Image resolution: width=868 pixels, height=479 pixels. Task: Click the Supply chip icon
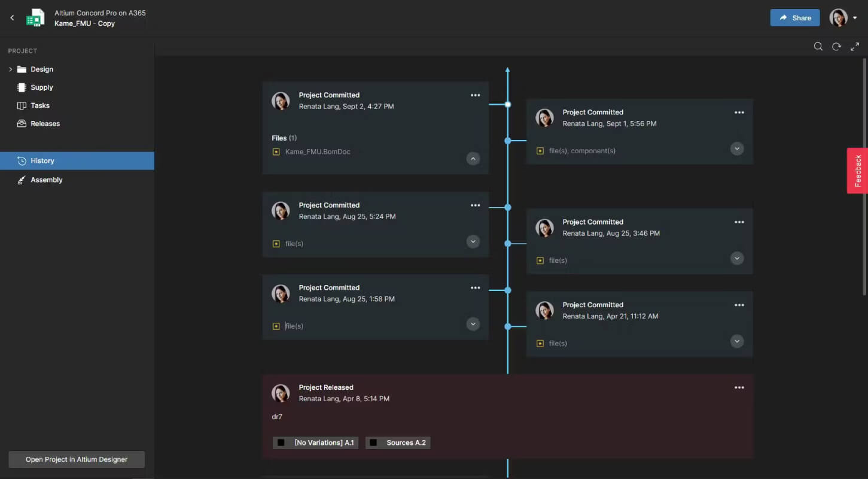22,87
